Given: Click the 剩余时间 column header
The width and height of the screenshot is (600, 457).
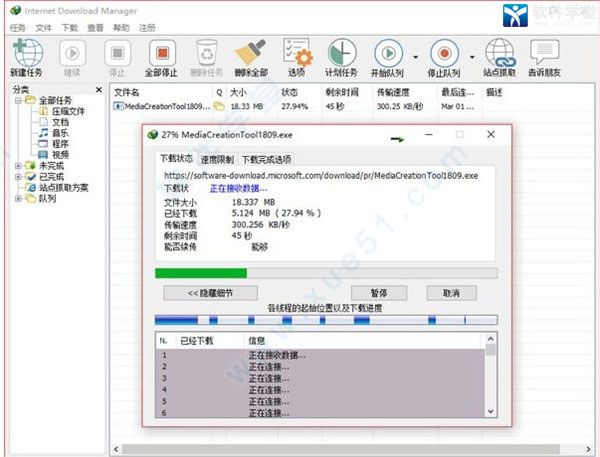Looking at the screenshot, I should [342, 92].
